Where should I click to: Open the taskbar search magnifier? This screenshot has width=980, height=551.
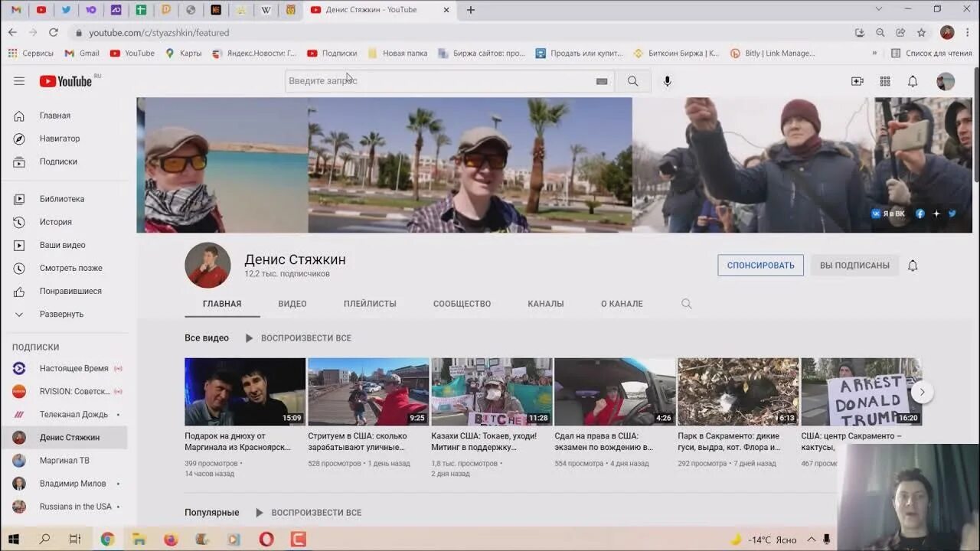click(44, 539)
